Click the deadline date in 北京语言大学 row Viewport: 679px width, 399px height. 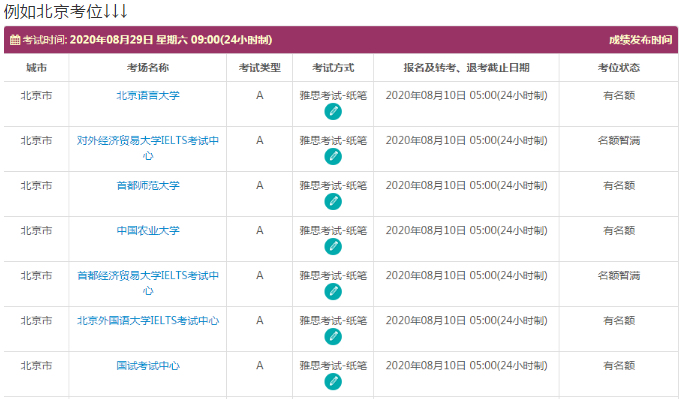(x=466, y=95)
